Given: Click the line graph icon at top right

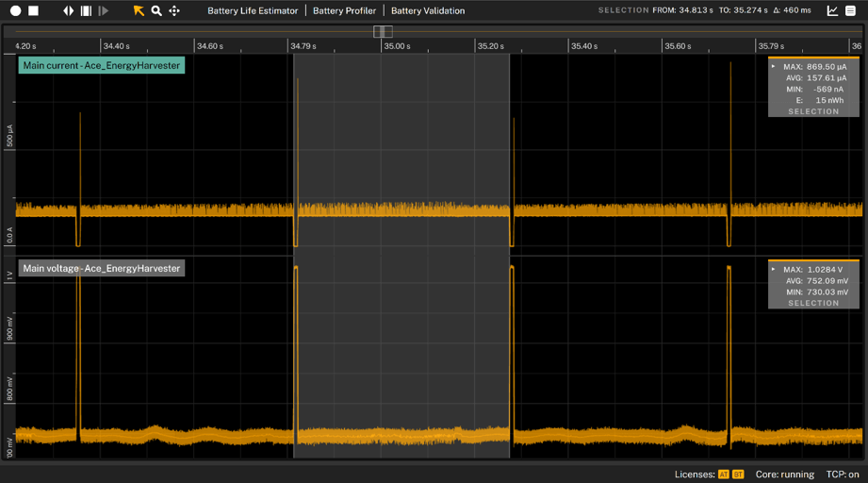Looking at the screenshot, I should [x=832, y=10].
